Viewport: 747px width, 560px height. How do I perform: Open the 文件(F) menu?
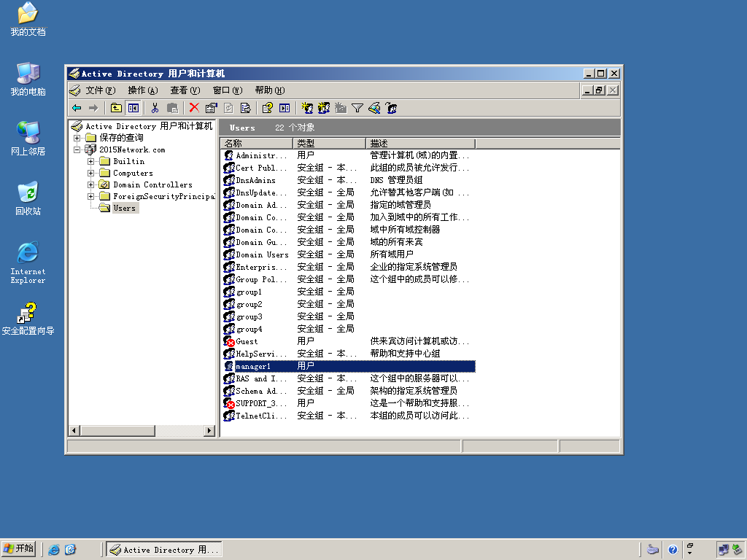pos(101,90)
